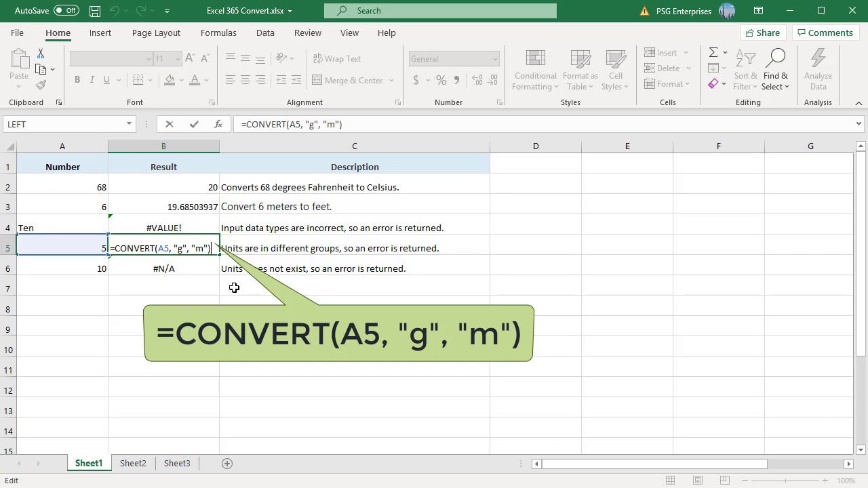Click the Format Painter brush icon

pos(41,85)
